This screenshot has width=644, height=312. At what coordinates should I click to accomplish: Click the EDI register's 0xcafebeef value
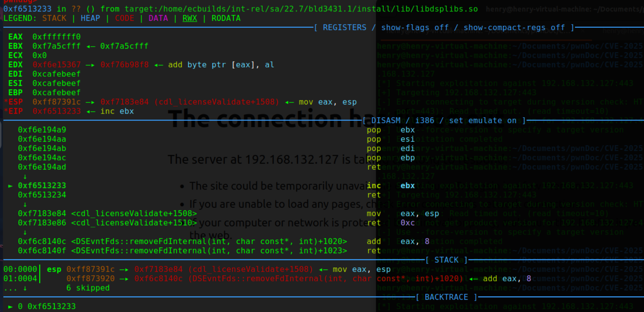coord(56,74)
